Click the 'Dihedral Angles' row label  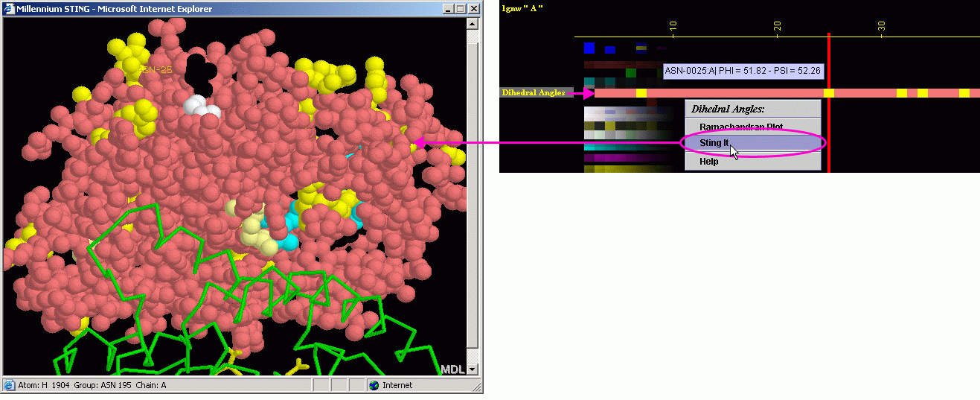[533, 93]
